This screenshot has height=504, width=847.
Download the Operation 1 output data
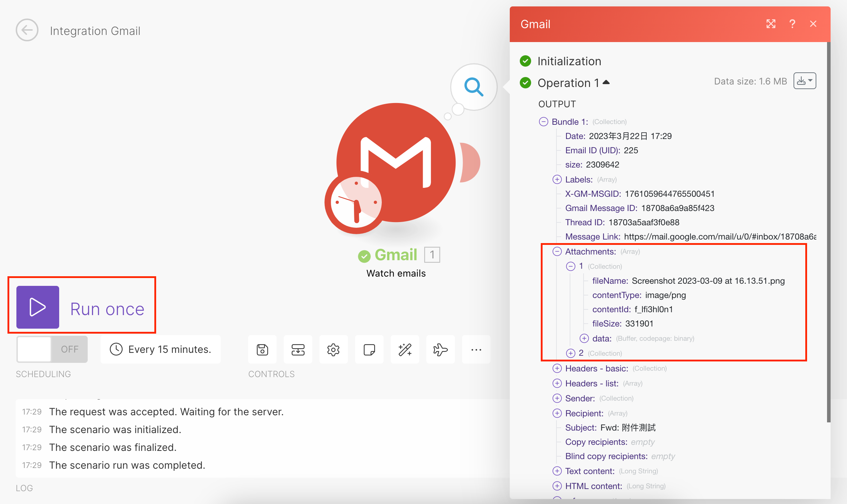802,81
